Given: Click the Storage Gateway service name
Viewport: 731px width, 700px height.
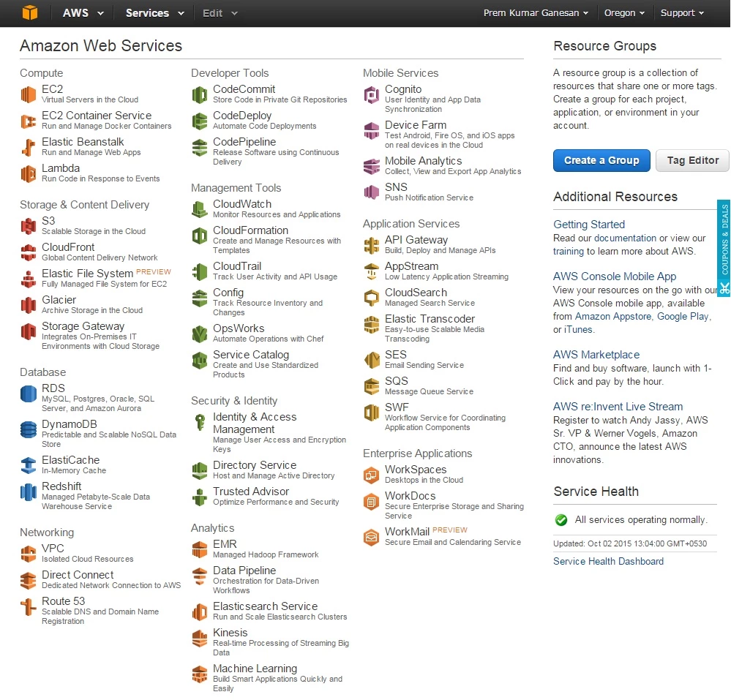Looking at the screenshot, I should coord(83,325).
